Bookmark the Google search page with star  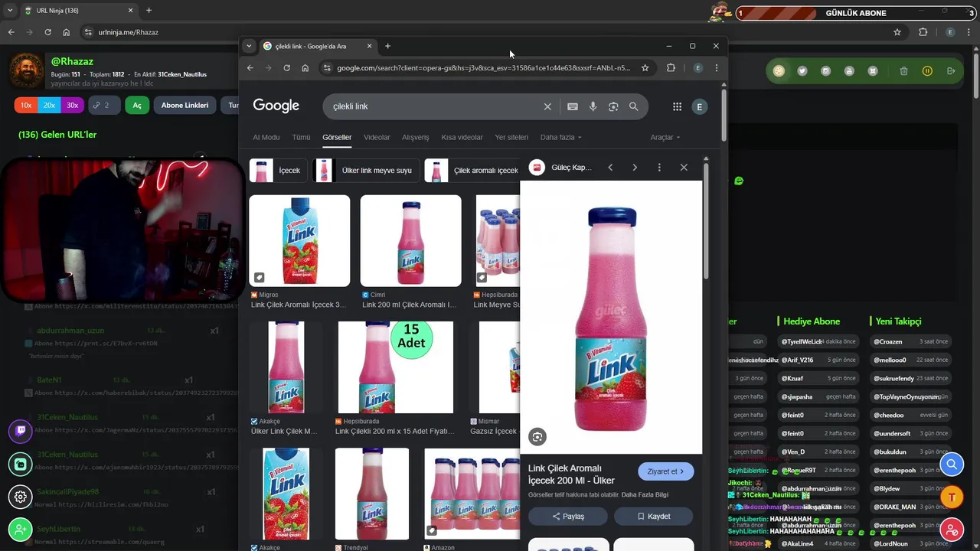[x=645, y=68]
